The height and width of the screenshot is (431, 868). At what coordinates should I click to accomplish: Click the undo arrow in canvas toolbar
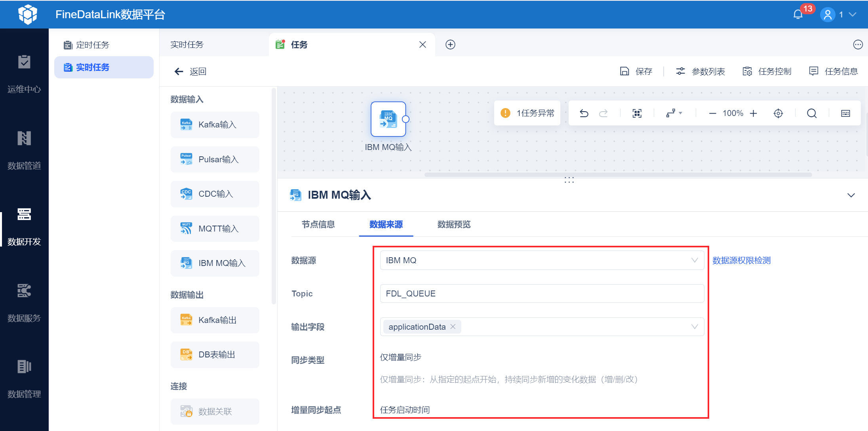click(584, 114)
